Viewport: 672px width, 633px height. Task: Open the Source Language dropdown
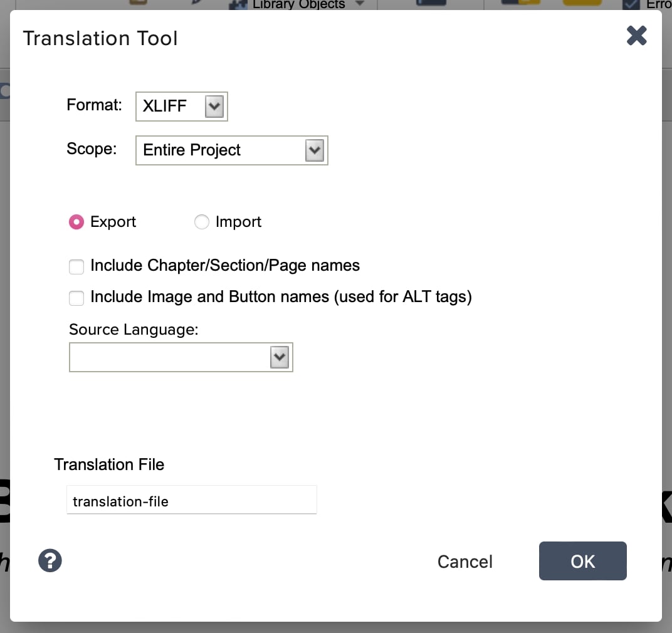click(181, 357)
